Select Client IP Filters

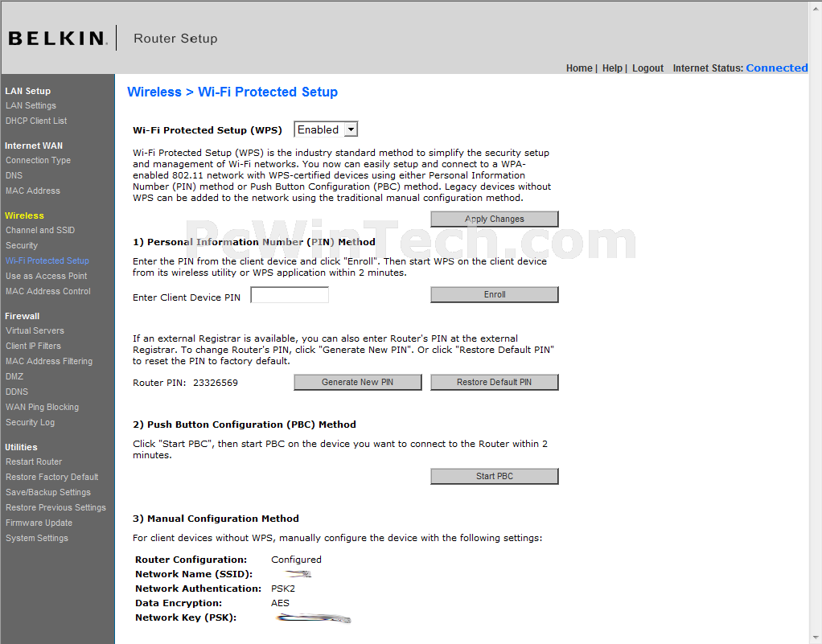(x=33, y=346)
